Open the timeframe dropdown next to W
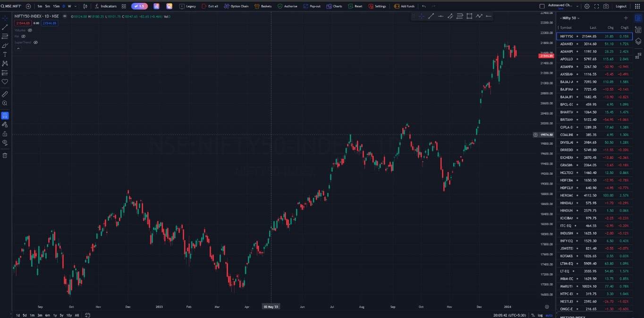The height and width of the screenshot is (318, 644). 75,6
